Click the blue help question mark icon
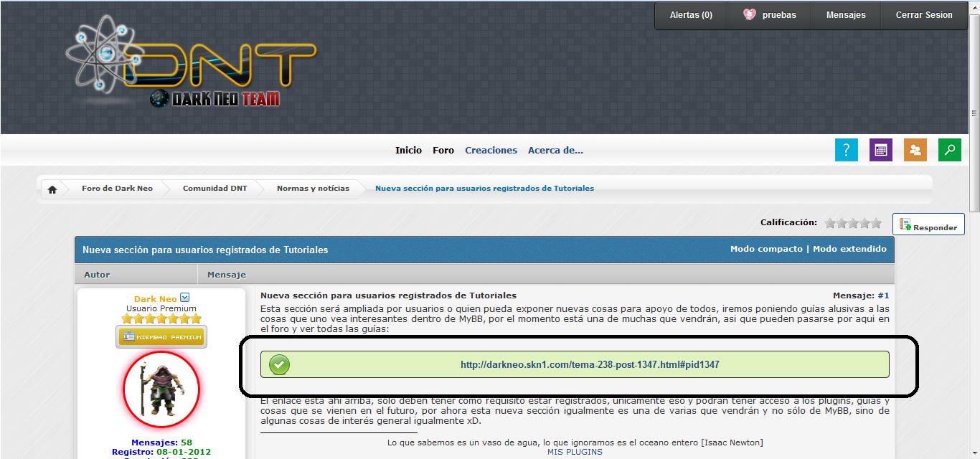980x459 pixels. click(846, 150)
